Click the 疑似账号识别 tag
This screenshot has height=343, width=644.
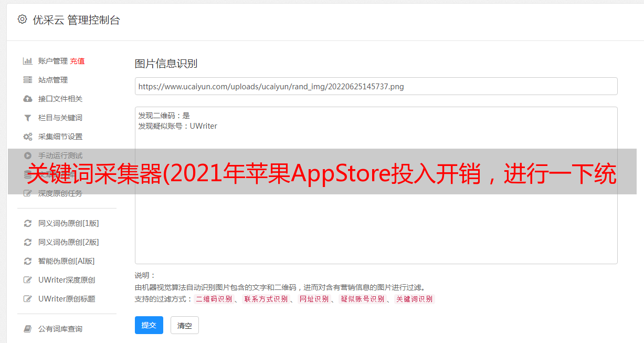(x=363, y=299)
